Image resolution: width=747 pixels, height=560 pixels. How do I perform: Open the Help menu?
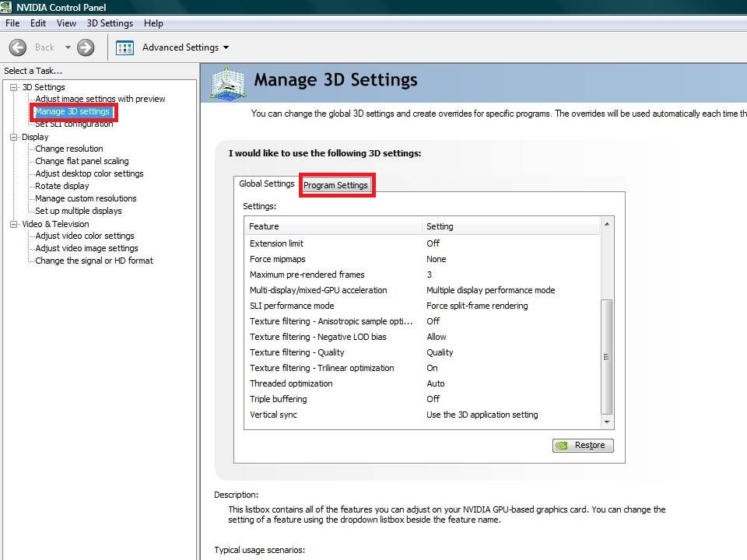(x=153, y=23)
